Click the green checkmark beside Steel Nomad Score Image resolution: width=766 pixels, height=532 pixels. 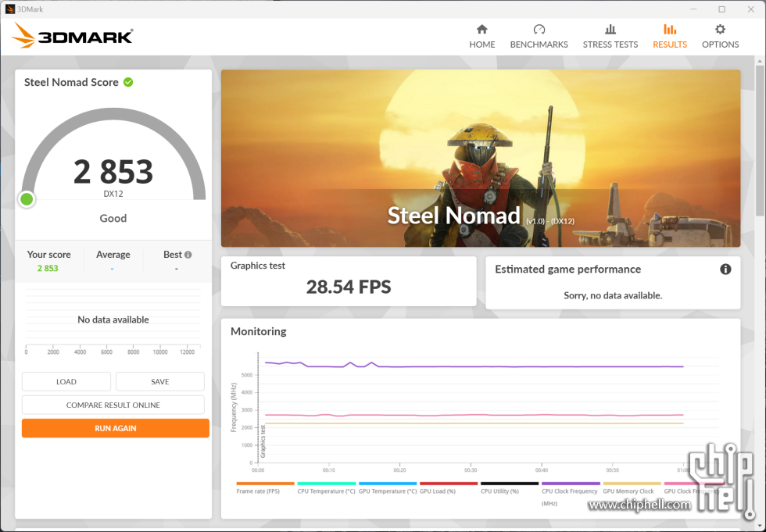128,82
